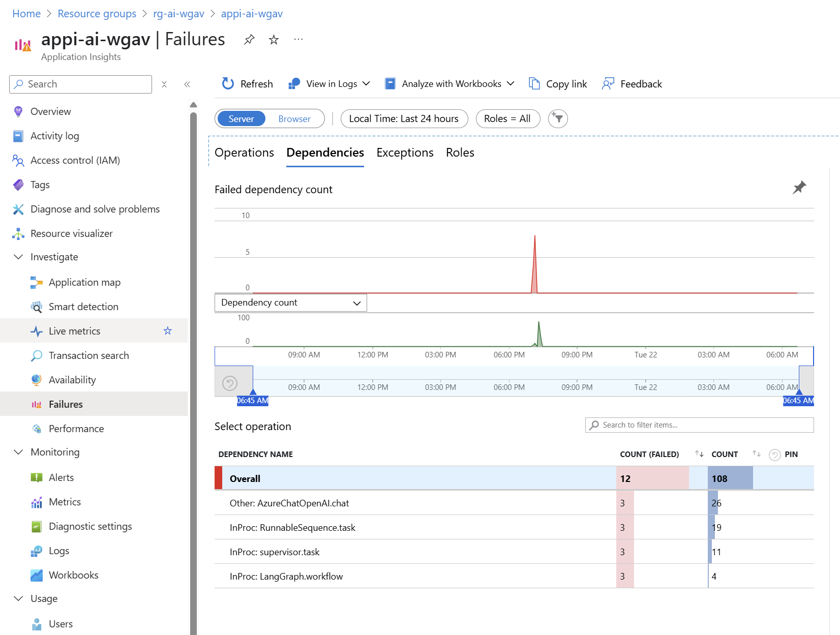The height and width of the screenshot is (635, 840).
Task: Open the Resource groups breadcrumb link
Action: pyautogui.click(x=97, y=14)
